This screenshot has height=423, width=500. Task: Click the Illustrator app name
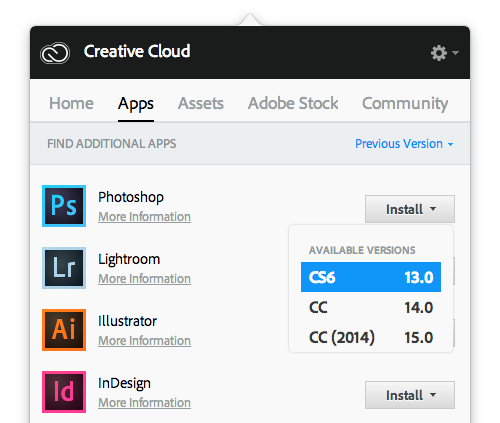[x=127, y=321]
